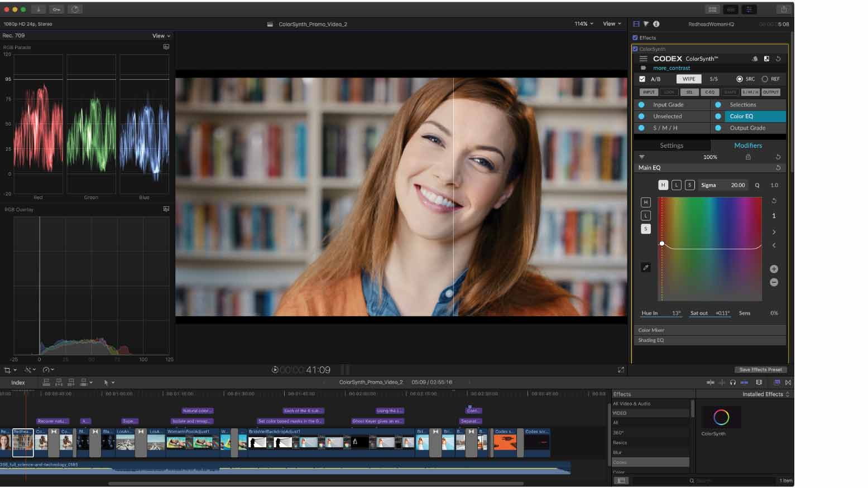868x488 pixels.
Task: Open the color inspector triangle icon
Action: pyautogui.click(x=646, y=24)
